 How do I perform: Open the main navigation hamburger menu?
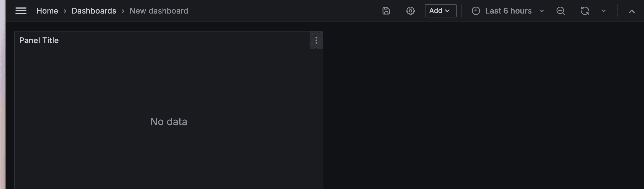(21, 11)
